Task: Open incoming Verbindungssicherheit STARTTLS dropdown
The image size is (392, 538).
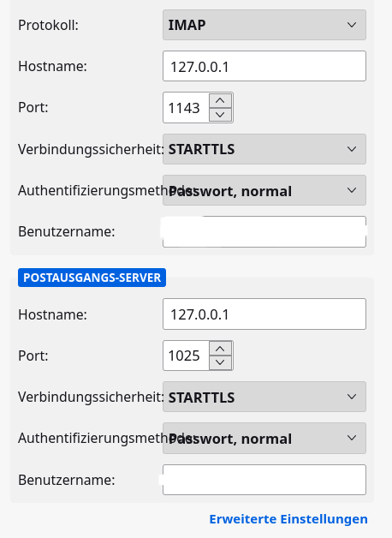Action: pos(264,149)
